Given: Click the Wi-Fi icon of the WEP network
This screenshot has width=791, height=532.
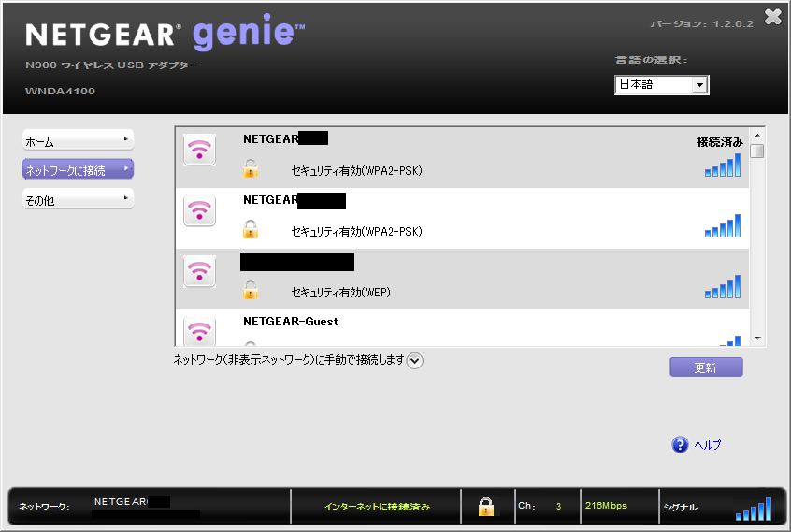Looking at the screenshot, I should 199,271.
